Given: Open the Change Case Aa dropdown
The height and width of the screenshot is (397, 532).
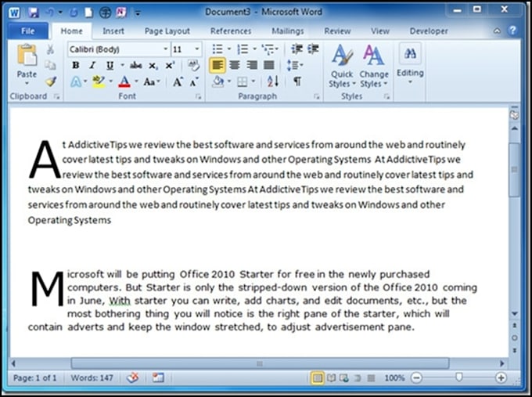Looking at the screenshot, I should [151, 81].
